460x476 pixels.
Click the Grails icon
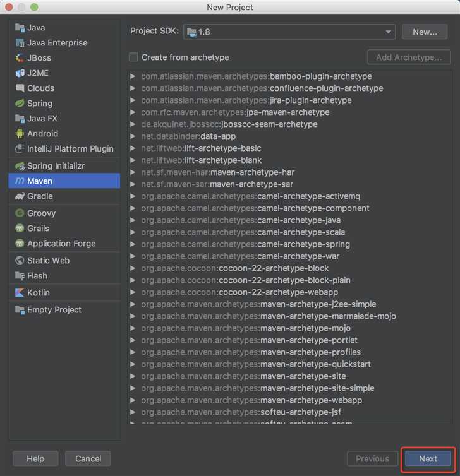point(20,229)
